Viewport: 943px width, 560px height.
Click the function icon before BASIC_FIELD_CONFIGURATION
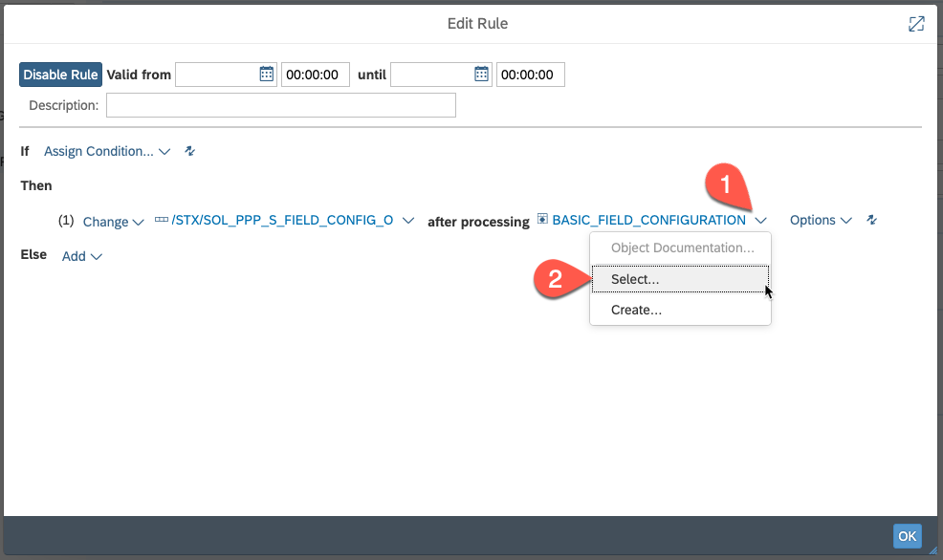pyautogui.click(x=543, y=220)
